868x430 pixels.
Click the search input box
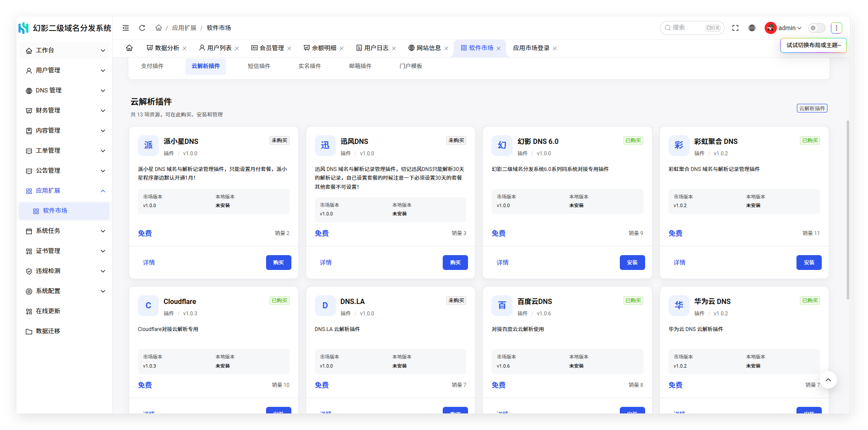click(692, 28)
